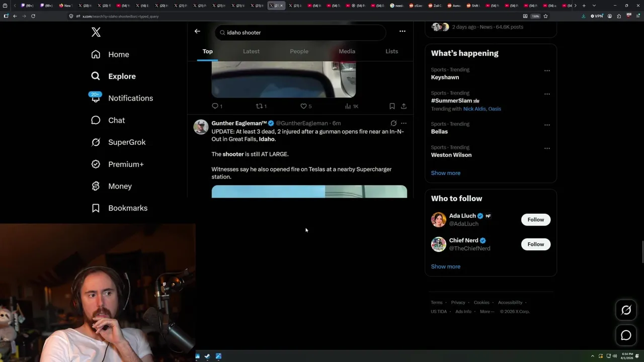Open the floating chat messages button
Image resolution: width=644 pixels, height=362 pixels.
click(x=626, y=335)
